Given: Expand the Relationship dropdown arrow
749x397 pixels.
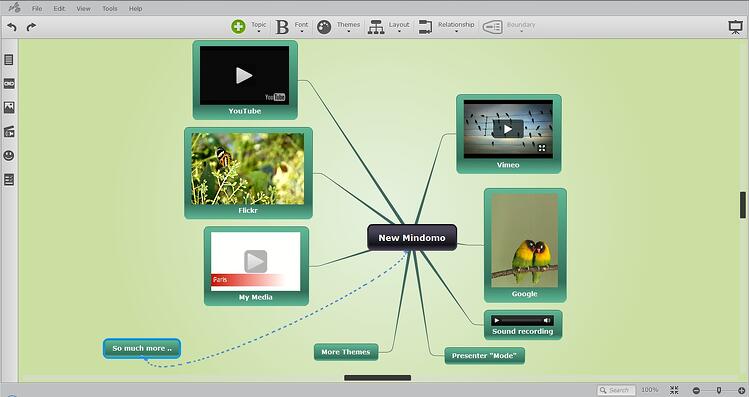Looking at the screenshot, I should (x=456, y=32).
